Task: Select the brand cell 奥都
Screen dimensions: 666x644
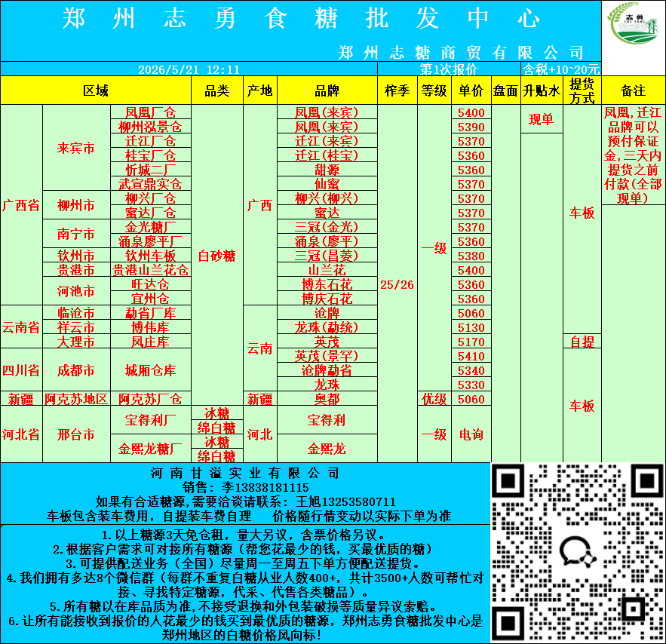Action: (x=327, y=399)
